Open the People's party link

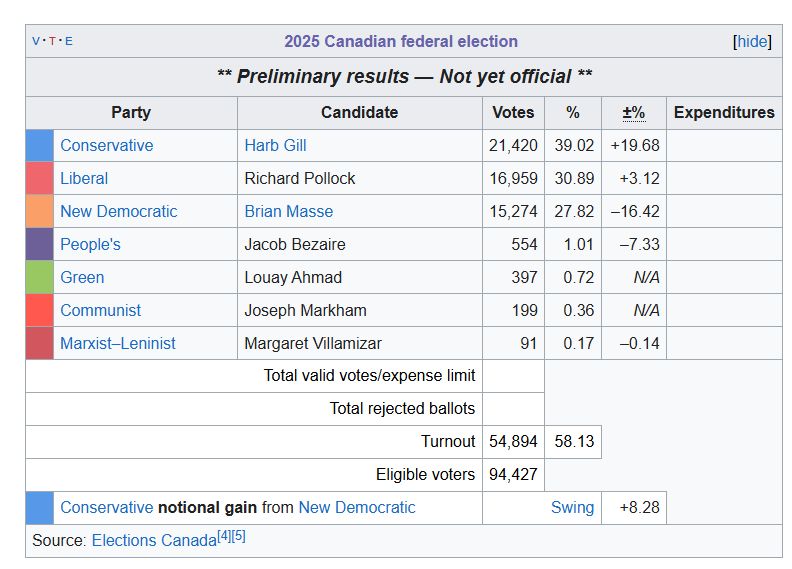coord(90,244)
